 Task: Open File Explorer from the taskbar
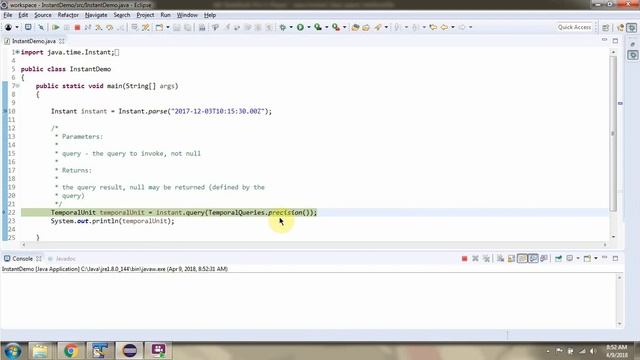click(40, 351)
